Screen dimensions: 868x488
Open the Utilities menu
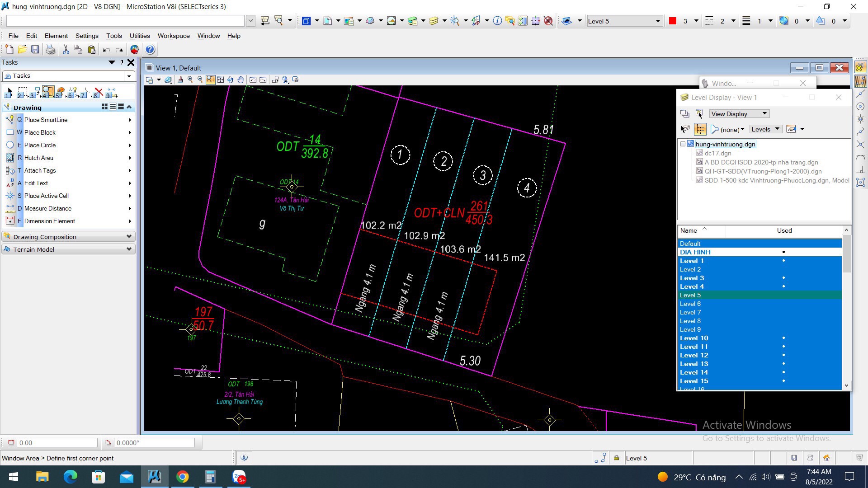(139, 36)
